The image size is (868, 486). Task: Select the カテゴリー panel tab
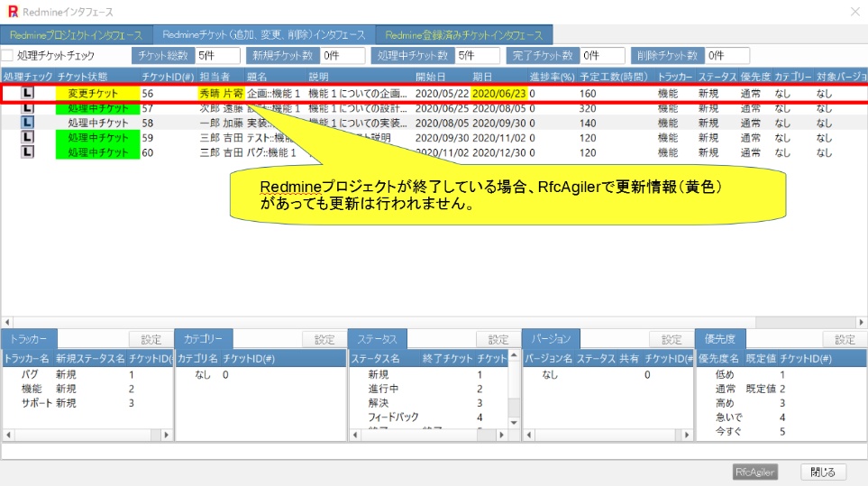click(203, 339)
